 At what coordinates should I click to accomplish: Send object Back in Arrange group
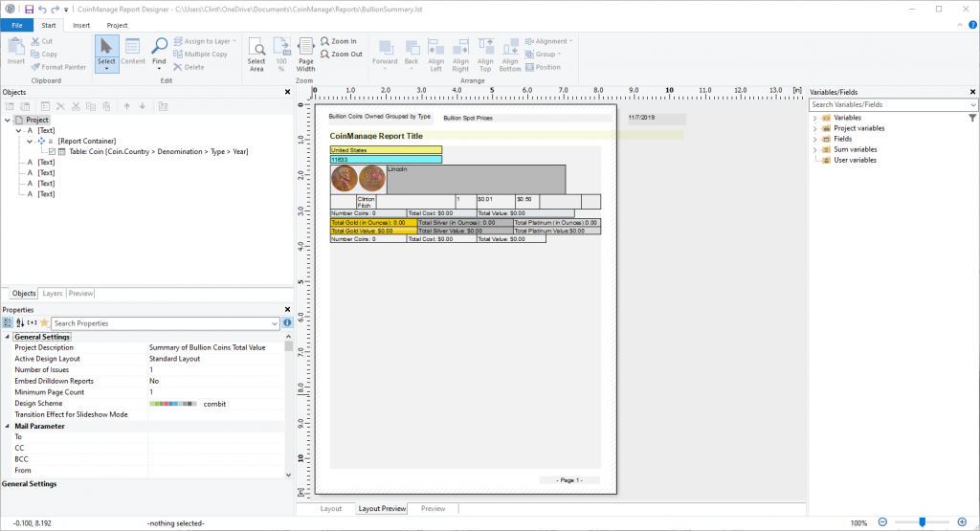point(412,55)
